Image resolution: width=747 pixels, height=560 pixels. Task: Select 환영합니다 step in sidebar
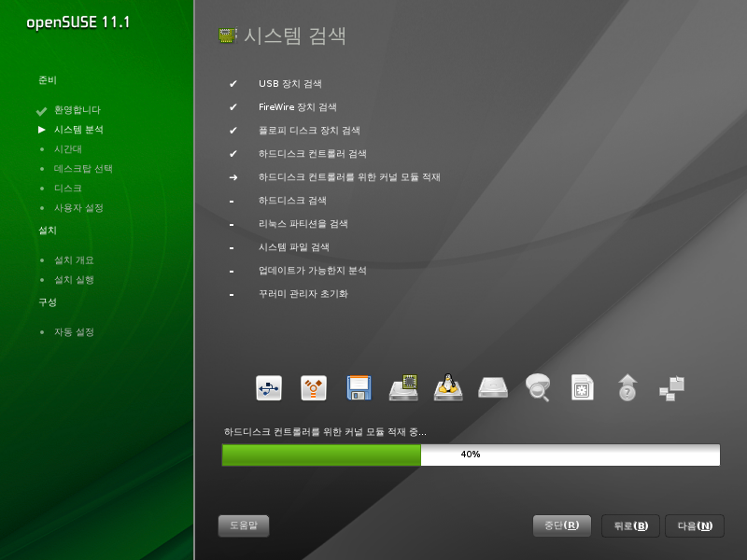[78, 110]
